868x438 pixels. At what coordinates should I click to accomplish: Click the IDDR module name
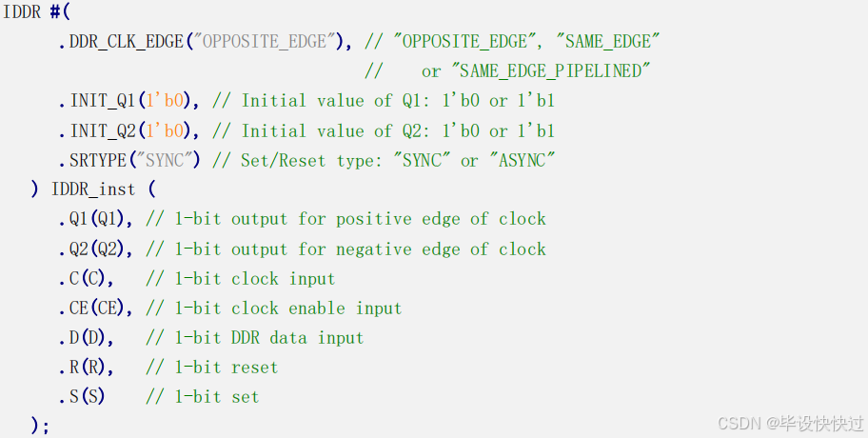coord(22,11)
